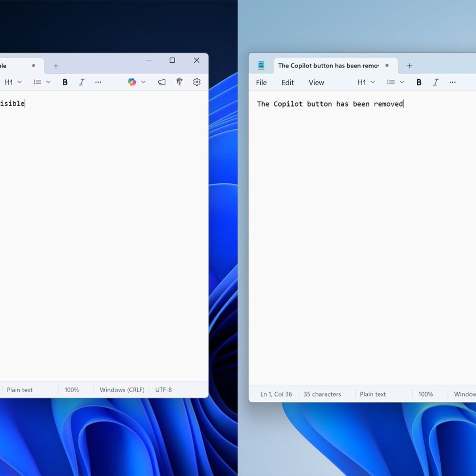Open Settings gear in the left Notepad window

coord(197,82)
